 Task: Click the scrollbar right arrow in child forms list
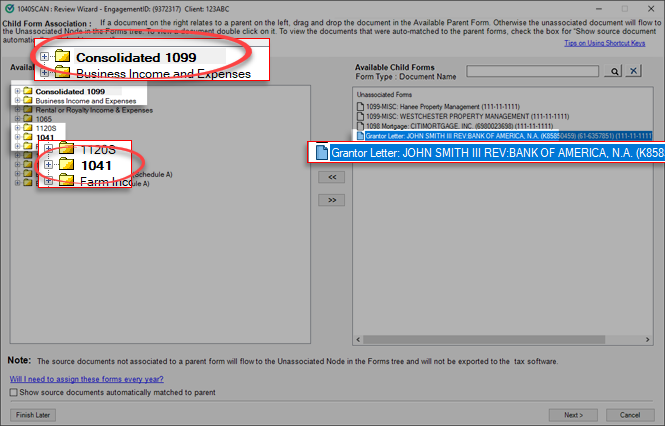point(647,339)
